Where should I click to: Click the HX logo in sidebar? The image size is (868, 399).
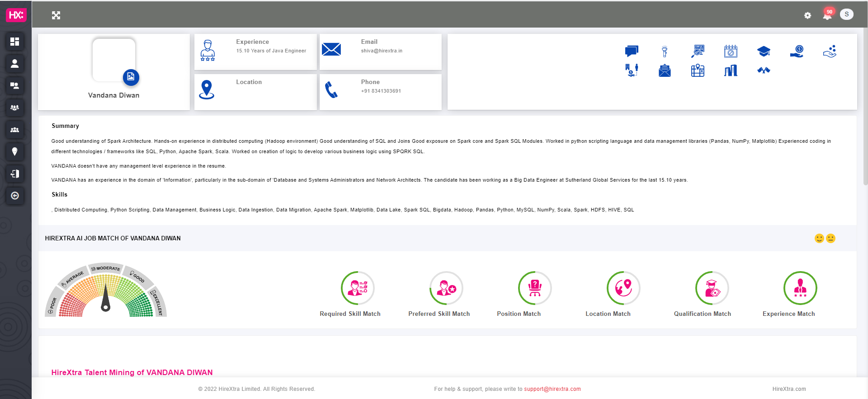(16, 15)
